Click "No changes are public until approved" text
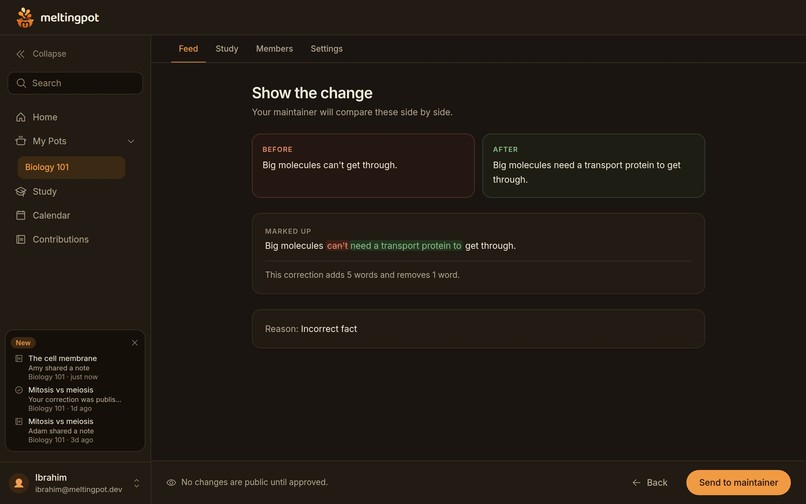This screenshot has height=504, width=806. pos(254,482)
